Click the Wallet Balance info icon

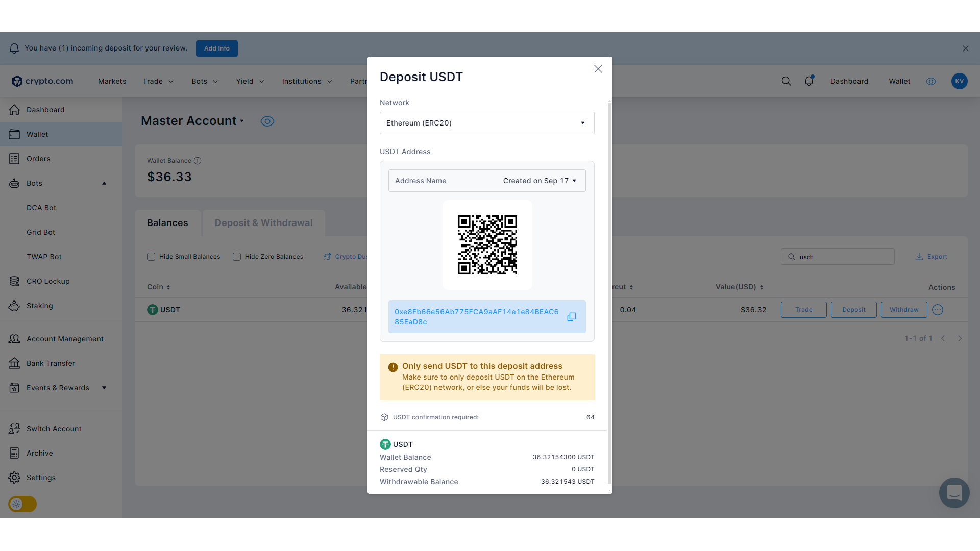tap(198, 161)
